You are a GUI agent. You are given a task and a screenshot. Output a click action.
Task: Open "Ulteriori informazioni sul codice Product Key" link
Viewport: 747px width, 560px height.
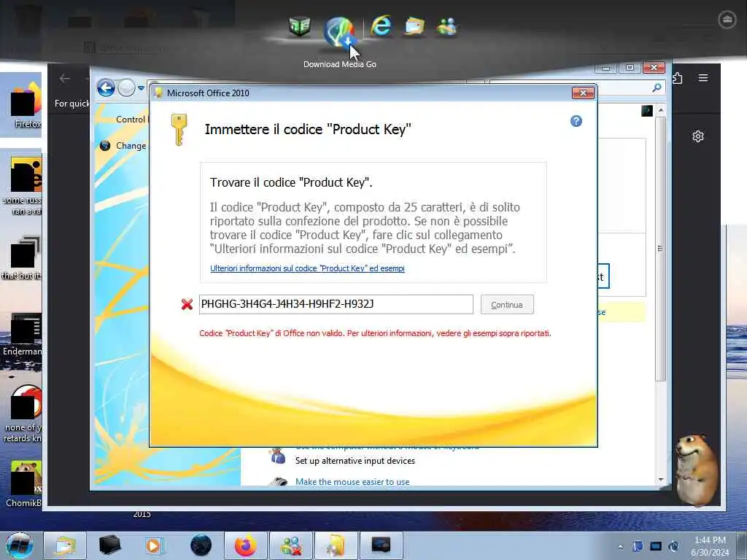tap(307, 268)
